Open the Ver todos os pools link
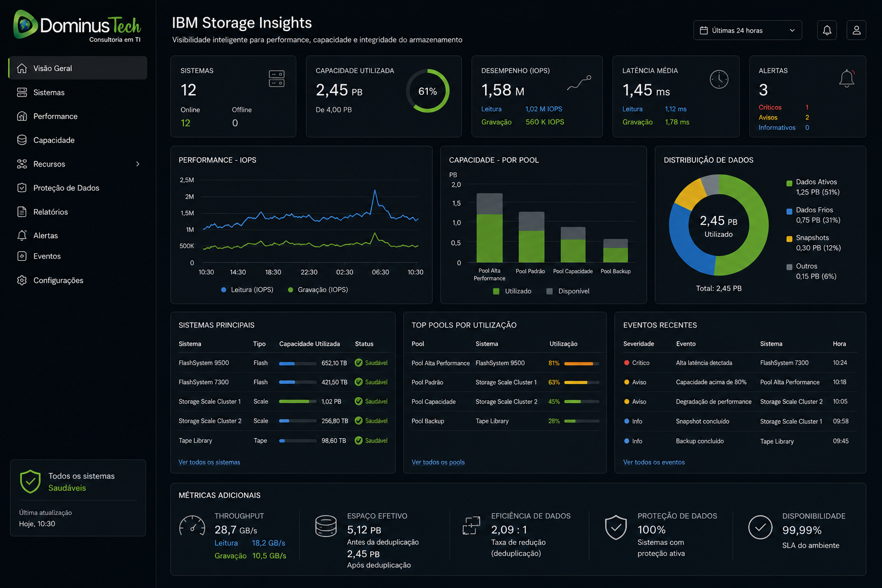 (438, 462)
